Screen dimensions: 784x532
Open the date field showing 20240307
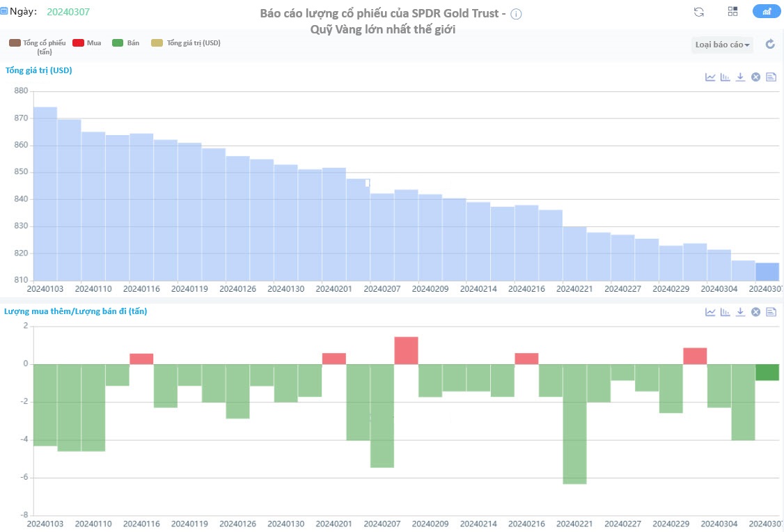pyautogui.click(x=68, y=12)
